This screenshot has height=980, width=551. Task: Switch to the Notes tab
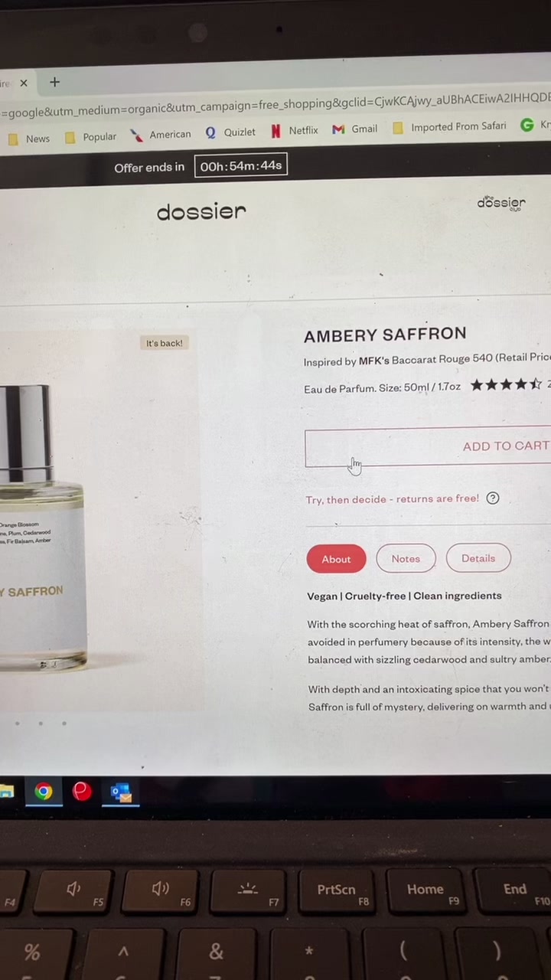[x=406, y=559]
